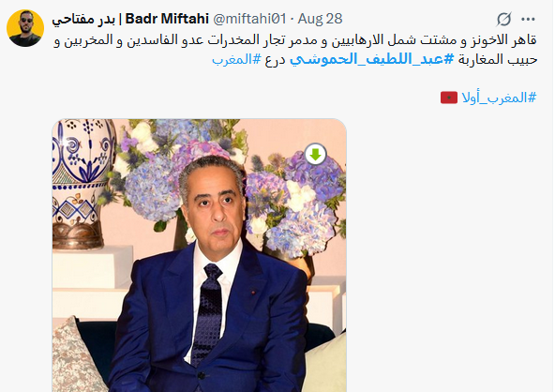Click the man's patterned tie in photo

coord(209,313)
